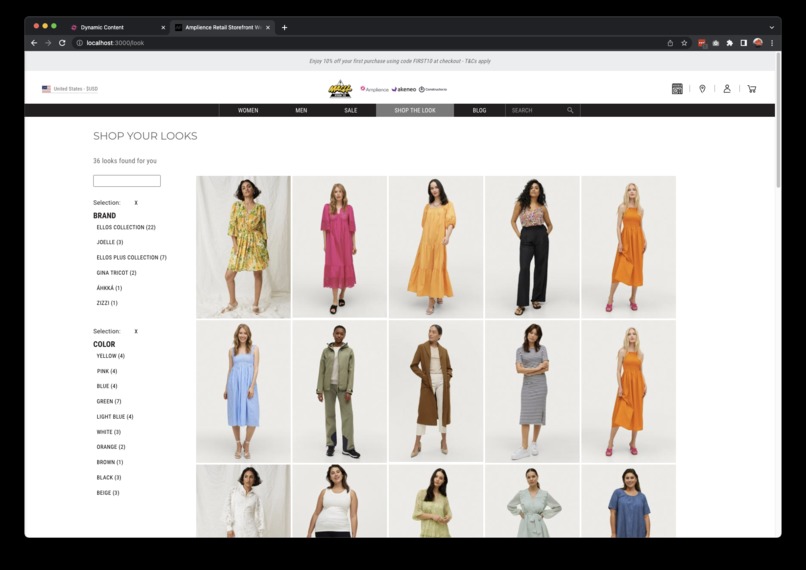The width and height of the screenshot is (806, 570).
Task: Close the Amplience Retail Storefront tab
Action: 268,28
